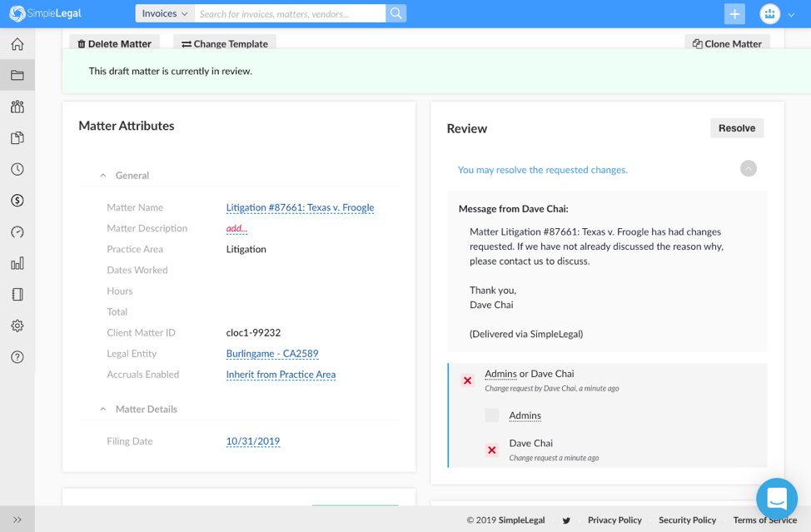Click the red X beside Dave Chai
This screenshot has width=811, height=532.
pyautogui.click(x=492, y=450)
